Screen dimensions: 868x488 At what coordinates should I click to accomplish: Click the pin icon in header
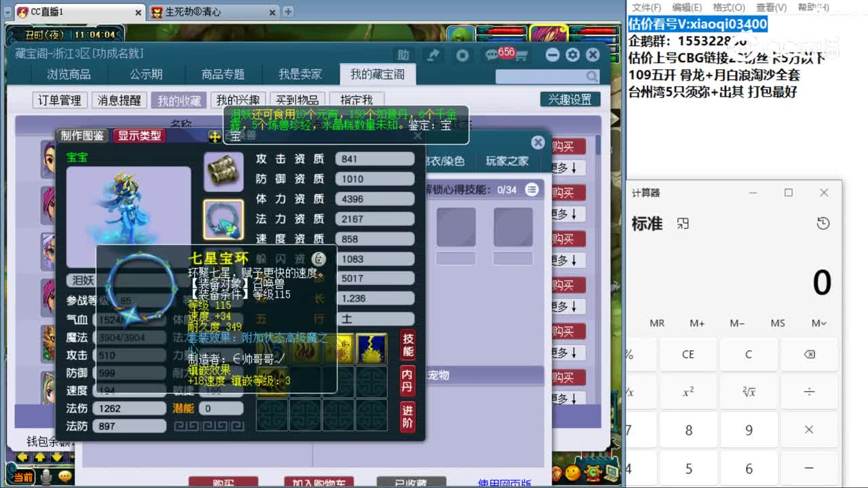[x=433, y=56]
